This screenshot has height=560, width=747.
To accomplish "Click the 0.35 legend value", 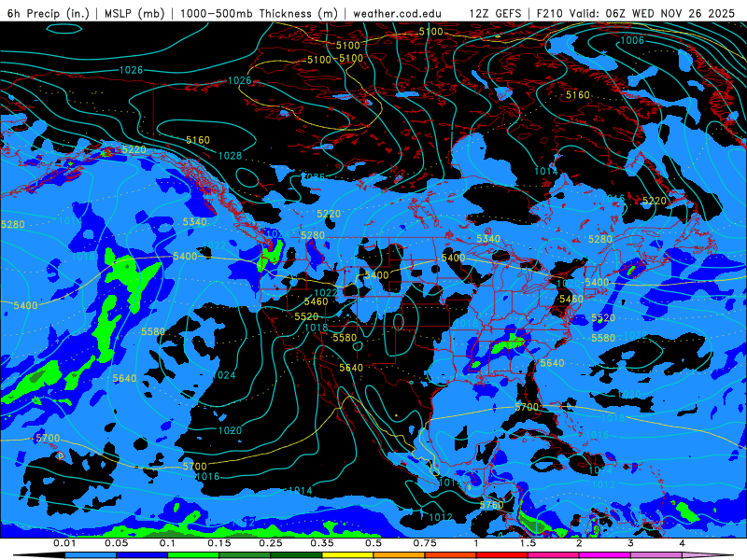I will (322, 543).
